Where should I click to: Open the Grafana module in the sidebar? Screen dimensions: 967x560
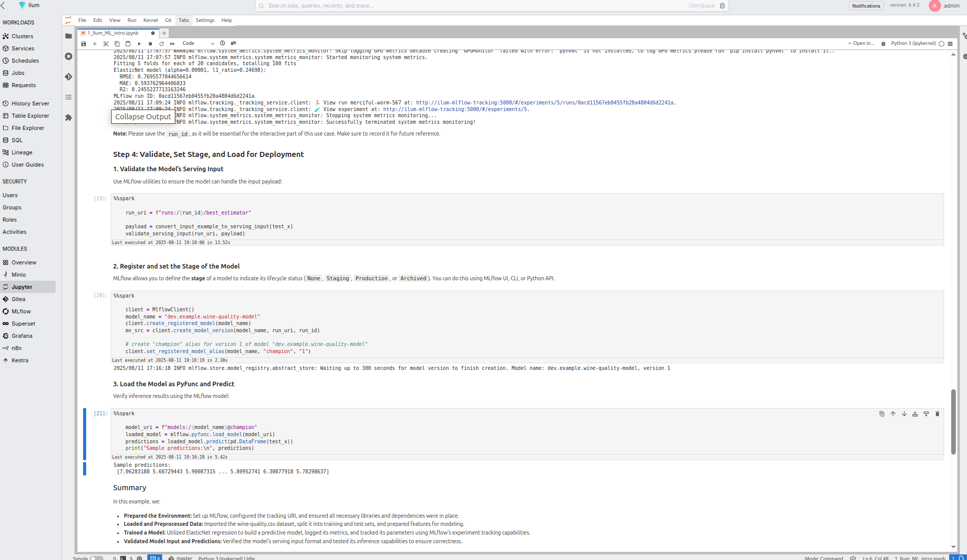(22, 336)
